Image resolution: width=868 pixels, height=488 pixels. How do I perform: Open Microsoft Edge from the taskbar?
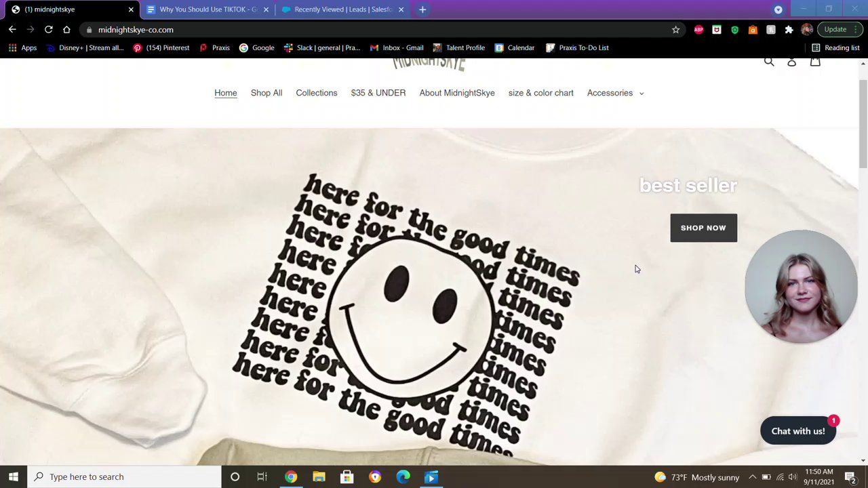[x=403, y=477]
